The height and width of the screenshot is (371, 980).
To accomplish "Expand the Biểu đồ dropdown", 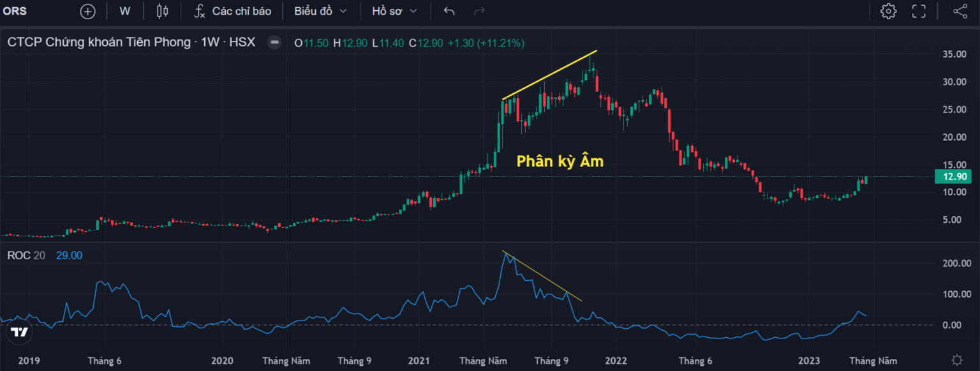I will pyautogui.click(x=321, y=11).
